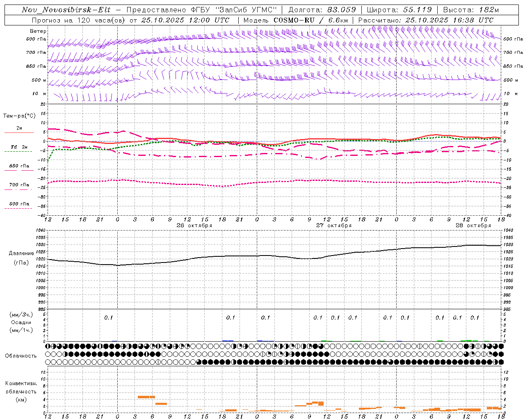Click the 700 гПа temperature legend entry
Image resolution: width=525 pixels, height=420 pixels.
pyautogui.click(x=19, y=185)
